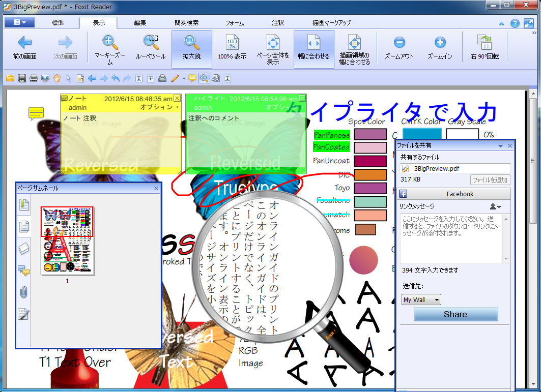Click the Share button
Viewport: 541px width, 392px height.
point(455,314)
